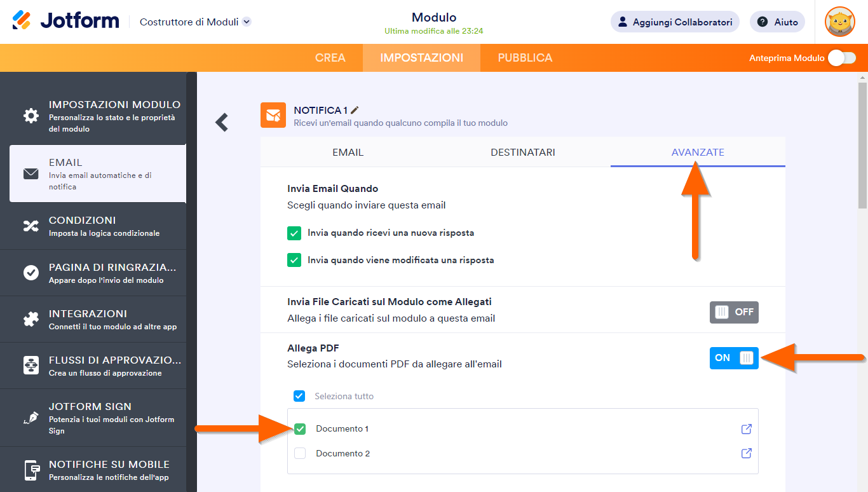
Task: Open the PUBBLICA tab
Action: 525,58
